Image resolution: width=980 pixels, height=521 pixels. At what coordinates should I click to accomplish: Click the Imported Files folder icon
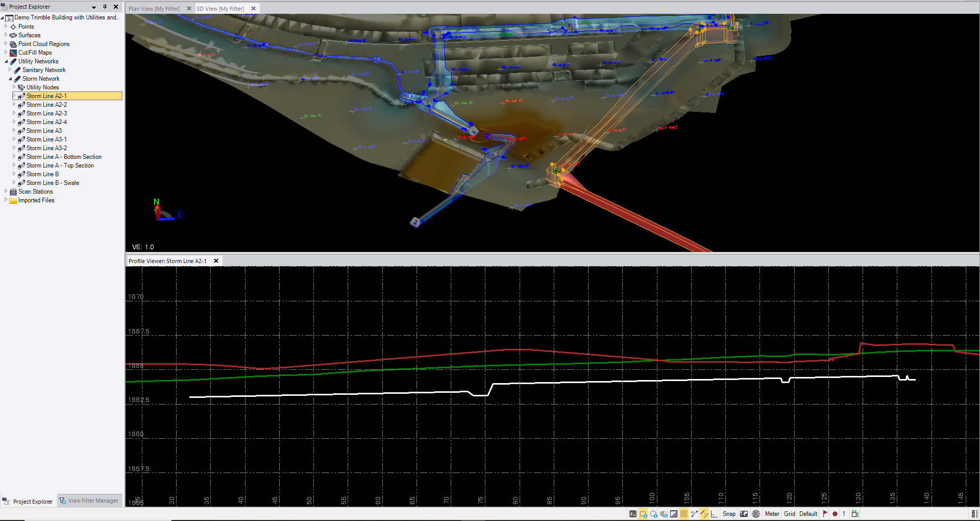13,200
